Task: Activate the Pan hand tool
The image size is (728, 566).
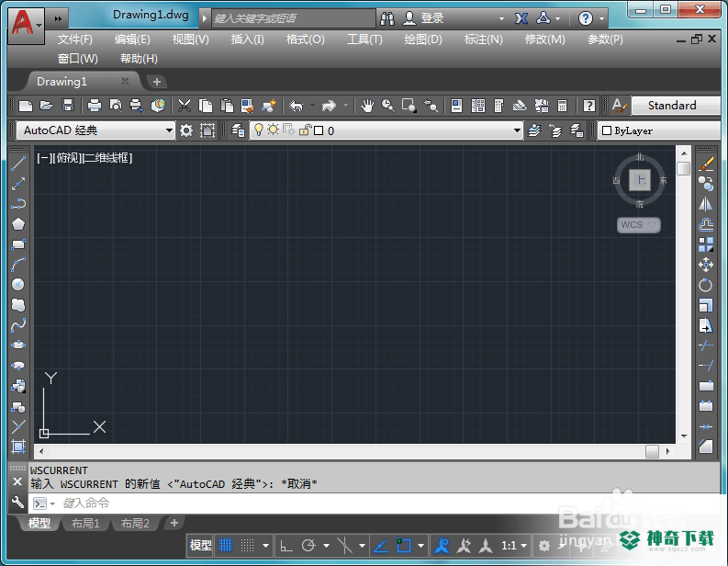Action: 367,106
